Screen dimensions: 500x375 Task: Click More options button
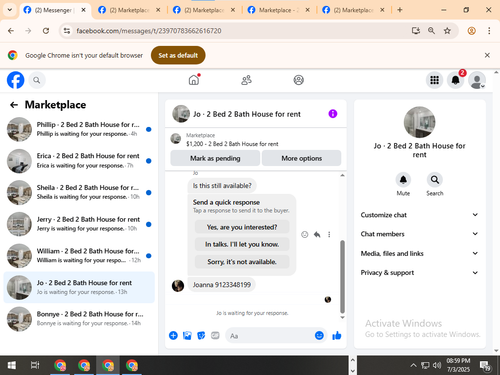[x=302, y=158]
